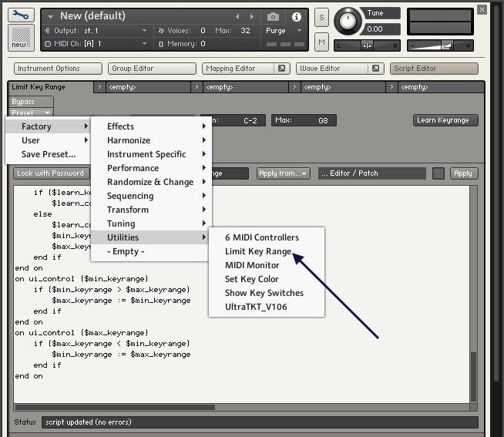
Task: Toggle Lock with Password
Action: coord(51,173)
